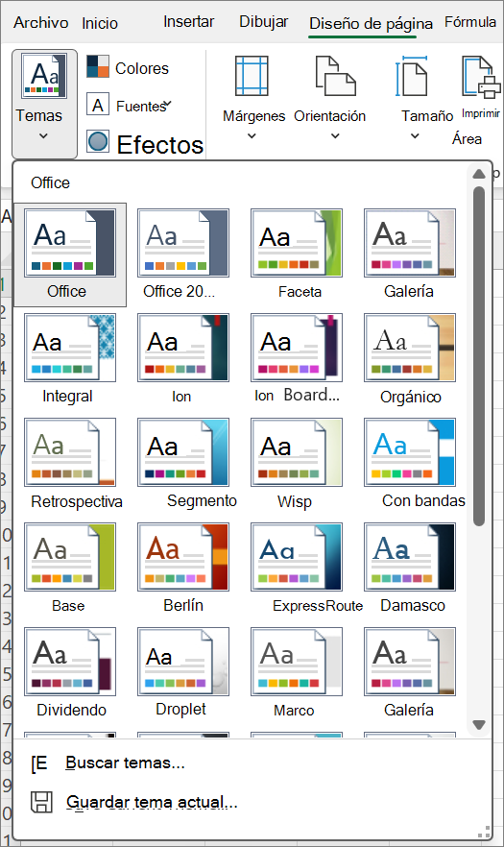The width and height of the screenshot is (504, 847).
Task: Click the save icon beside Guardar tema actual
Action: click(41, 802)
